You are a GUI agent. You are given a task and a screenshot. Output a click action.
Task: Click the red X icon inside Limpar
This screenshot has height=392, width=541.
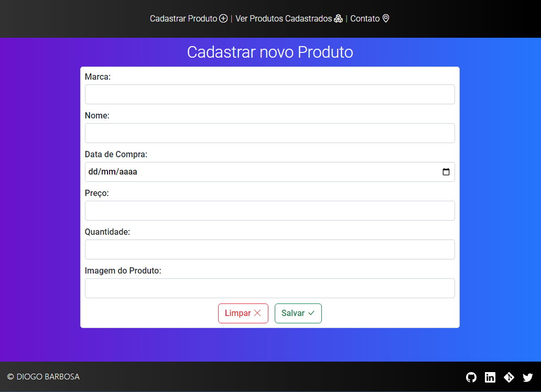257,313
